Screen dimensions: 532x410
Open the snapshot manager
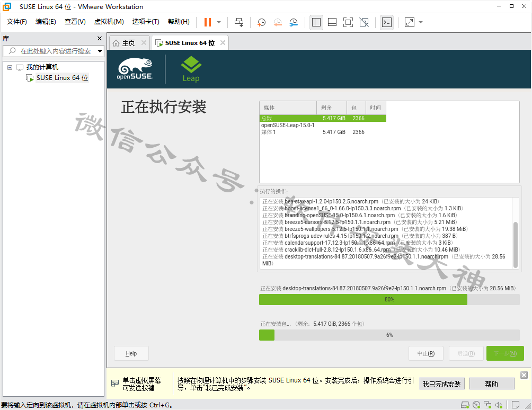click(294, 22)
